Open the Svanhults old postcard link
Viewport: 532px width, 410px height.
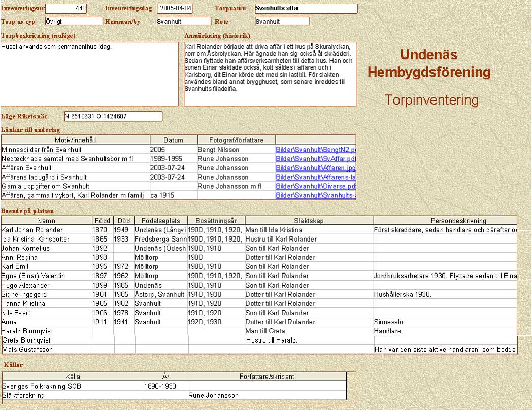316,195
